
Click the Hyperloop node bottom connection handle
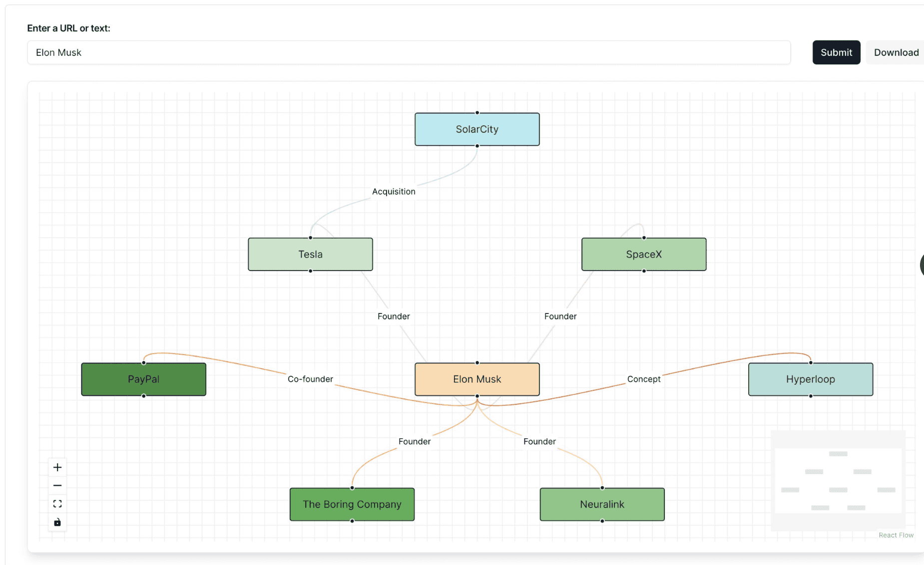point(811,396)
